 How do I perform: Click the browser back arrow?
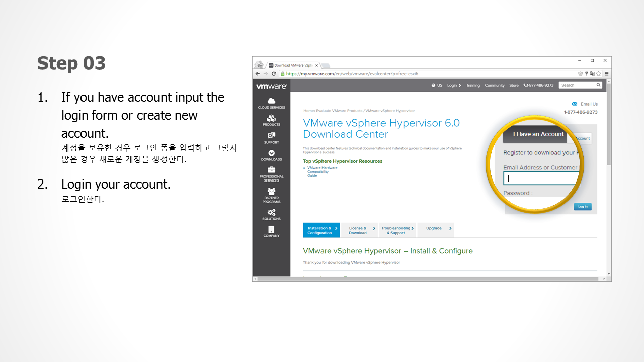coord(258,74)
